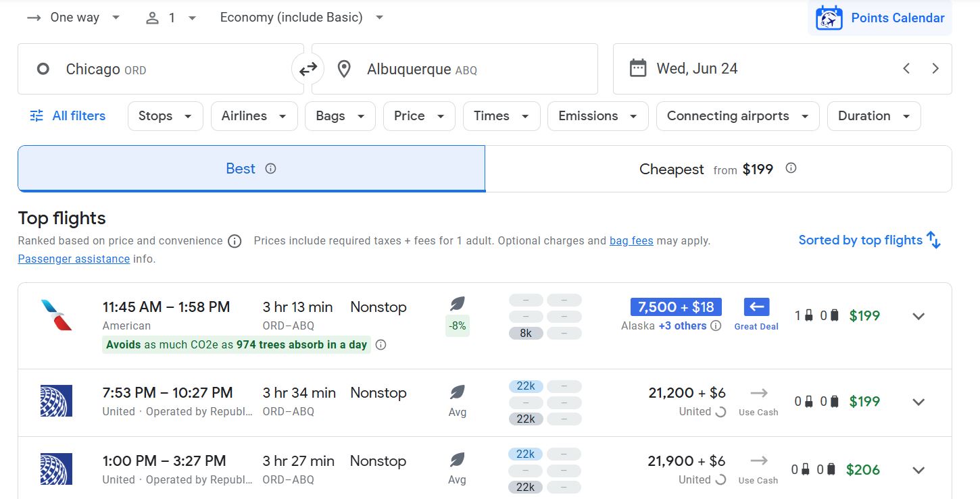Go to the next departure date
980x499 pixels.
tap(935, 68)
